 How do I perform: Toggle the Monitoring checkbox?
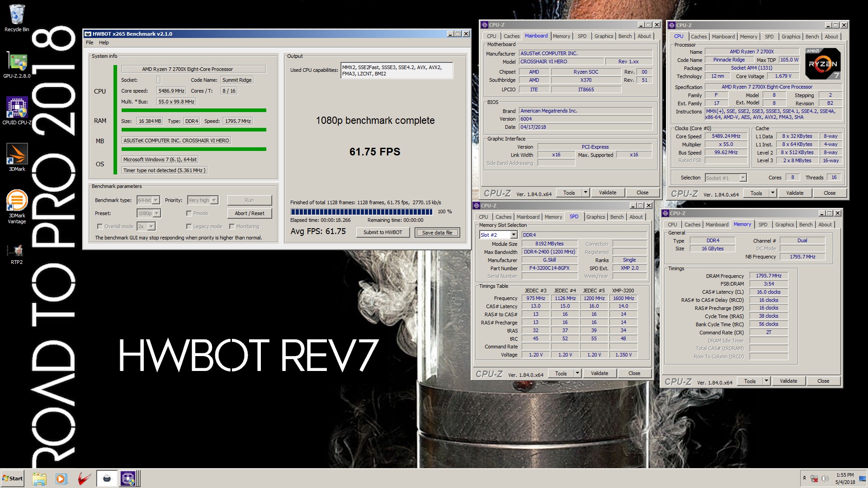point(232,226)
